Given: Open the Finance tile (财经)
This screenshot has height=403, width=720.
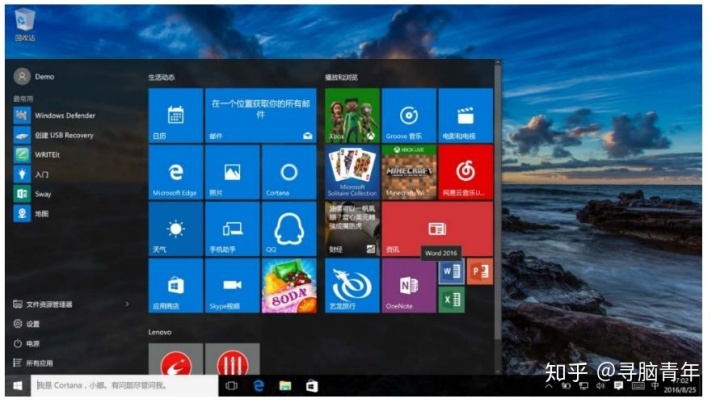Looking at the screenshot, I should click(x=352, y=229).
